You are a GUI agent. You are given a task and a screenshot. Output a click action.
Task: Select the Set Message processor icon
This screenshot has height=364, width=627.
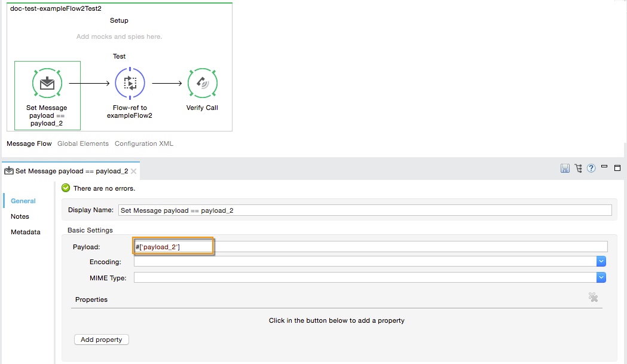pos(47,84)
